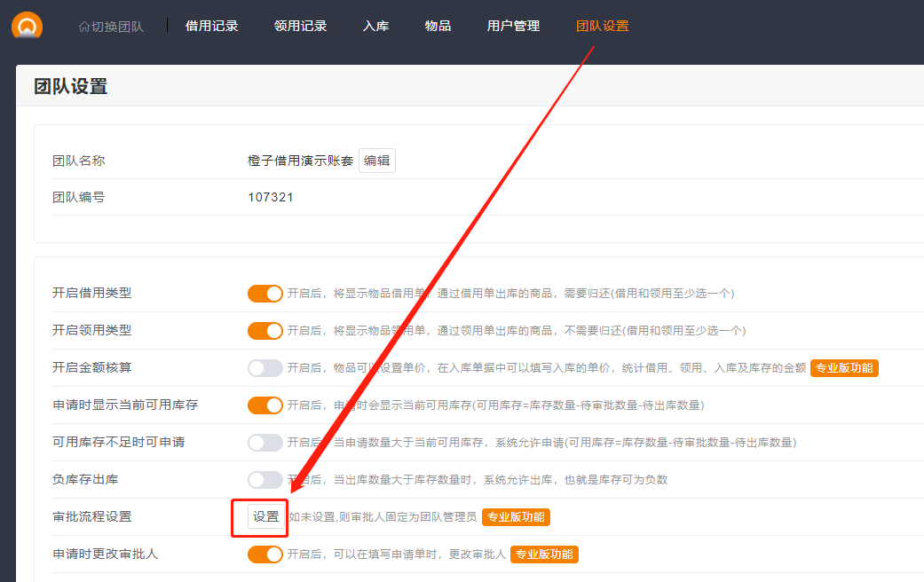Open the 物品 menu item
Image resolution: width=924 pixels, height=582 pixels.
pyautogui.click(x=438, y=26)
